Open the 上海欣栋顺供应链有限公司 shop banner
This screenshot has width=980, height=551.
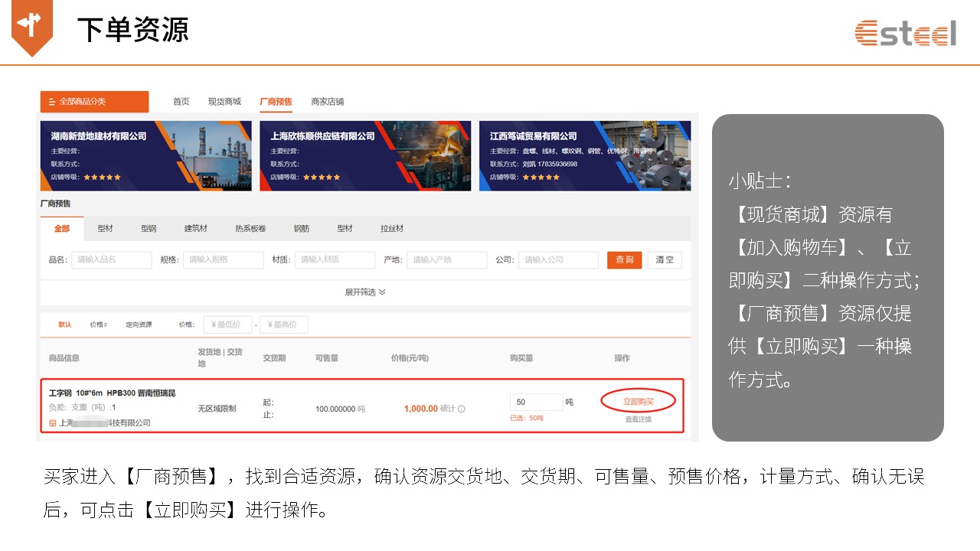click(365, 156)
